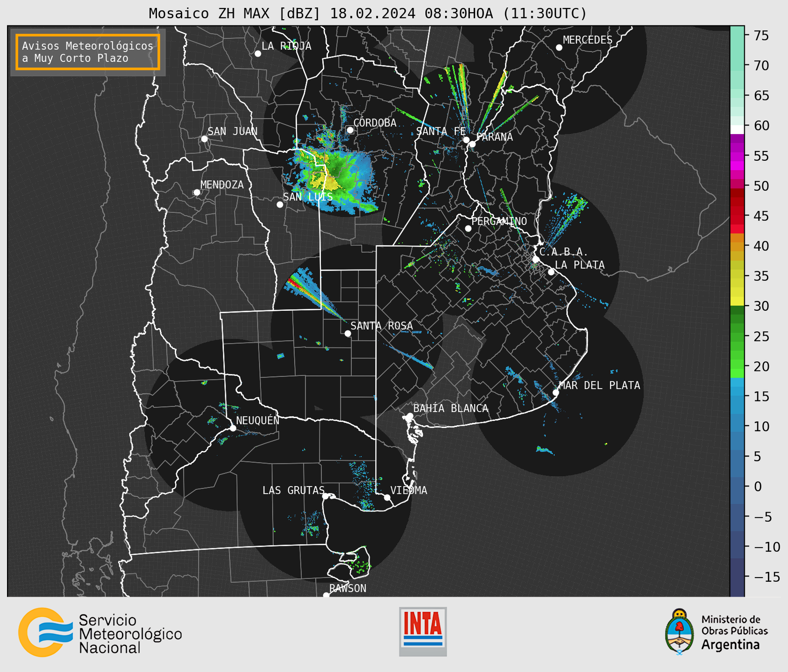Click the PERGAMINO city label
The height and width of the screenshot is (672, 788).
(499, 222)
